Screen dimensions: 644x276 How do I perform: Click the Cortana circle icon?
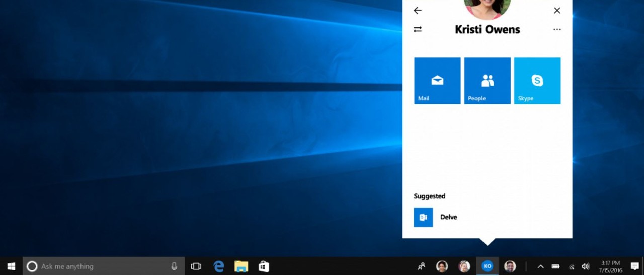pos(32,266)
